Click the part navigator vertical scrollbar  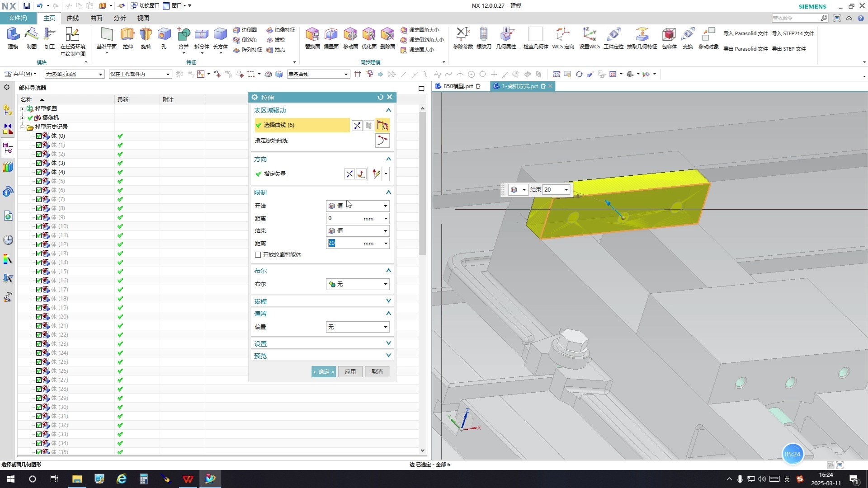tap(423, 181)
